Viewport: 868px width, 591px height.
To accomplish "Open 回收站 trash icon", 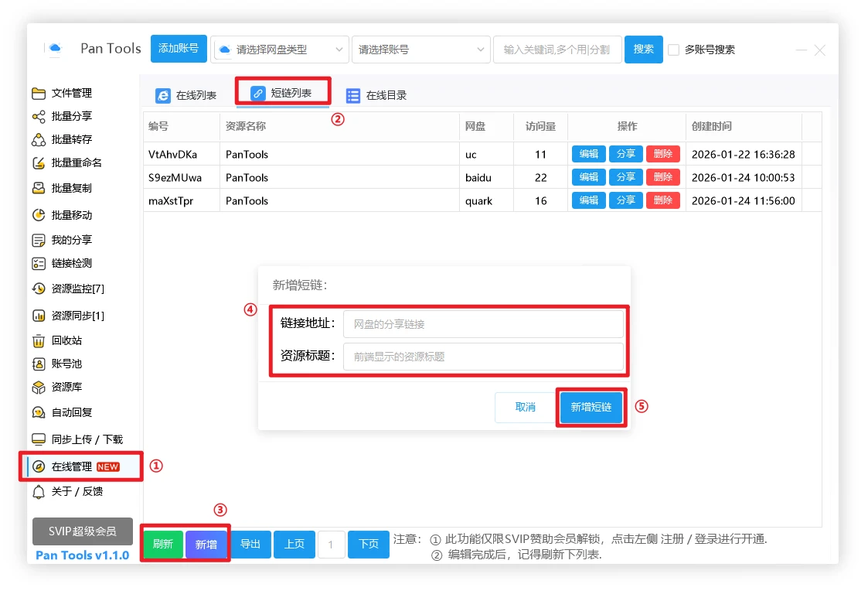I will [39, 341].
